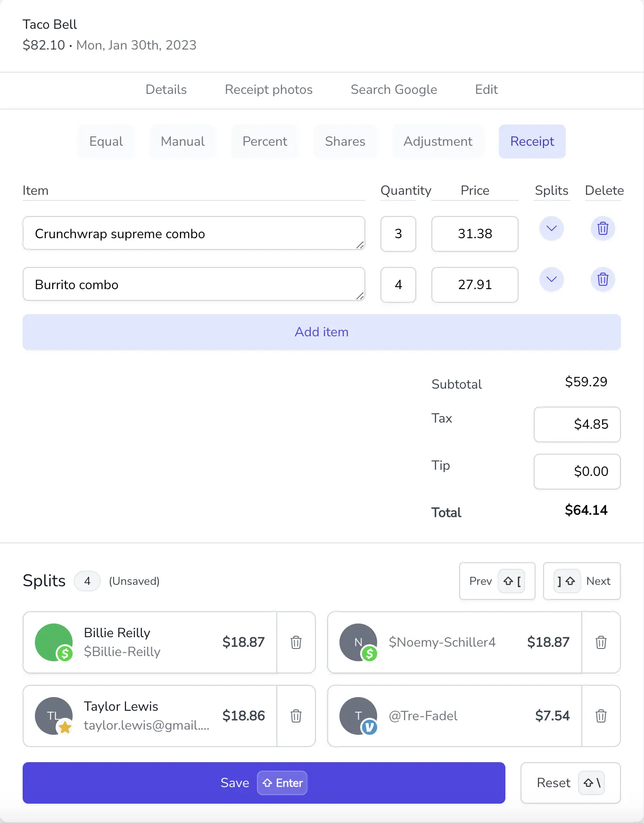Select Taylor Lewis's $18.86 amount
The width and height of the screenshot is (644, 823).
[x=243, y=716]
